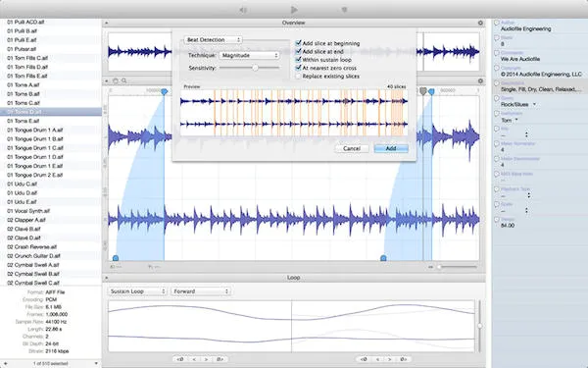
Task: Click the speaker volume icon in top toolbar
Action: tap(243, 10)
